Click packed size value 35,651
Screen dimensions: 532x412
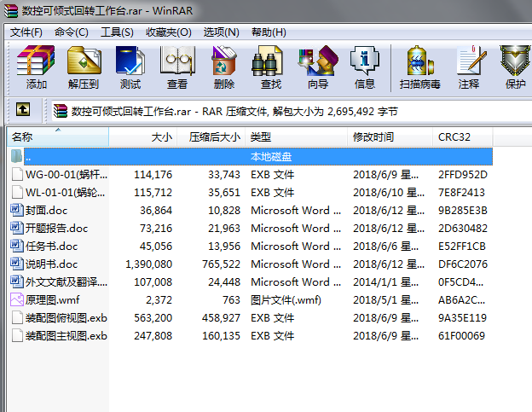[x=224, y=193]
